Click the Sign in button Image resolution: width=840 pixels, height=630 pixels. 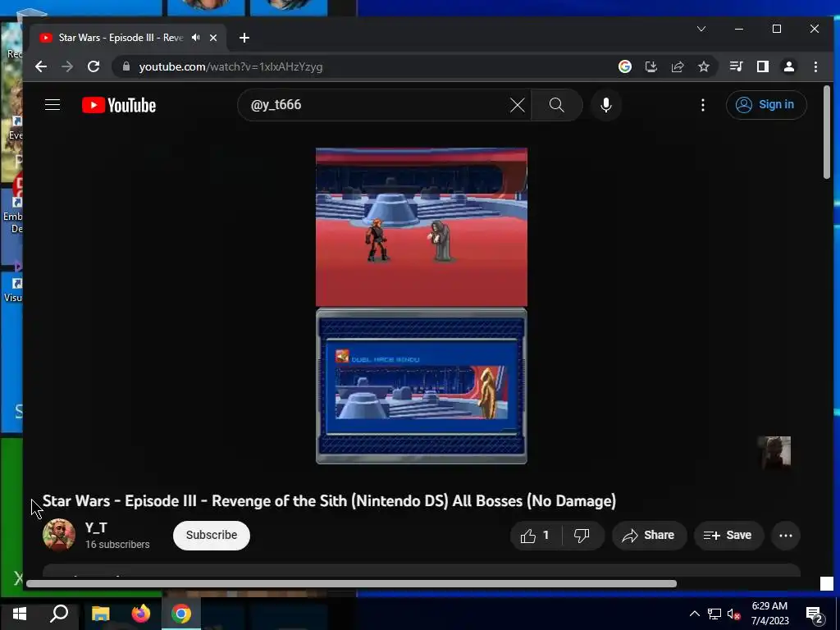[x=766, y=104]
